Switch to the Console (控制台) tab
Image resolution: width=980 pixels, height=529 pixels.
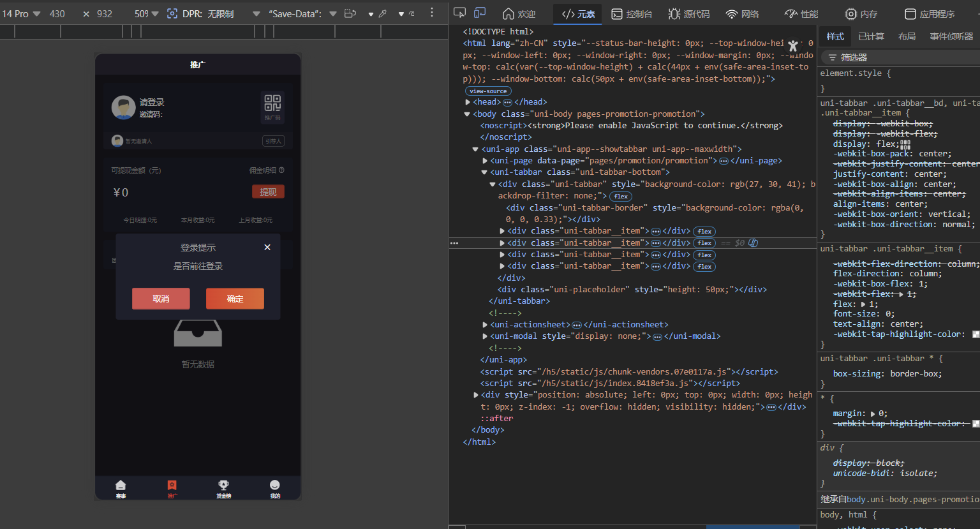pos(632,14)
